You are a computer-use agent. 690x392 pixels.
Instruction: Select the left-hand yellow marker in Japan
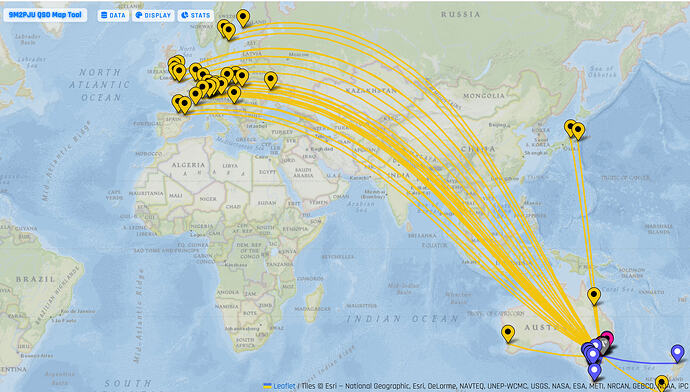click(570, 128)
